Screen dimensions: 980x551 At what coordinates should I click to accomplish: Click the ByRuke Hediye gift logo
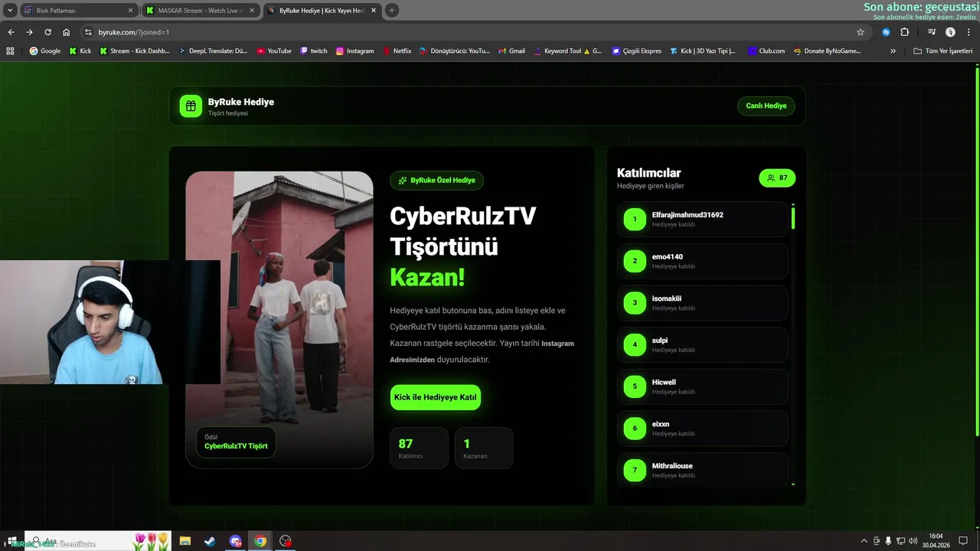191,106
